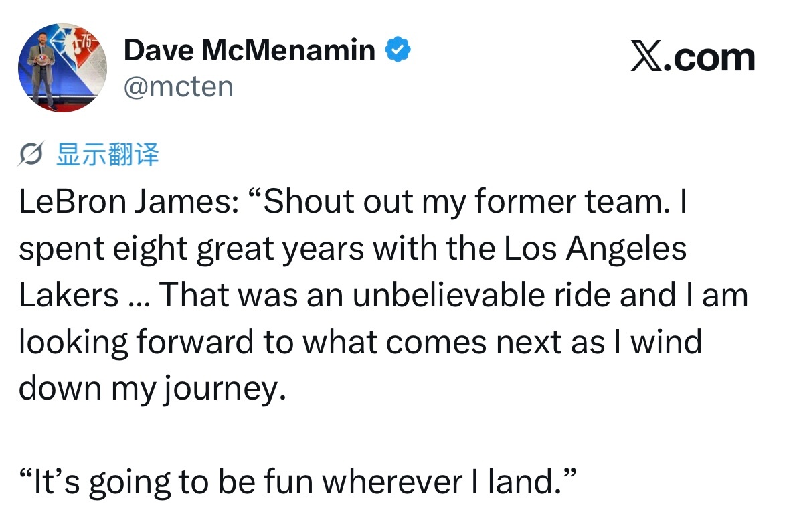Show translation via 显示翻译 link

[107, 154]
